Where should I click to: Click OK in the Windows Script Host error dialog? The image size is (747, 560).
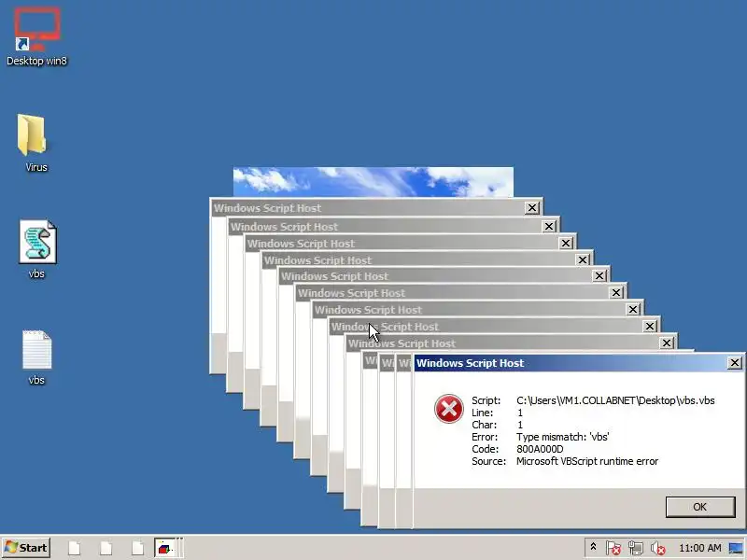coord(699,507)
